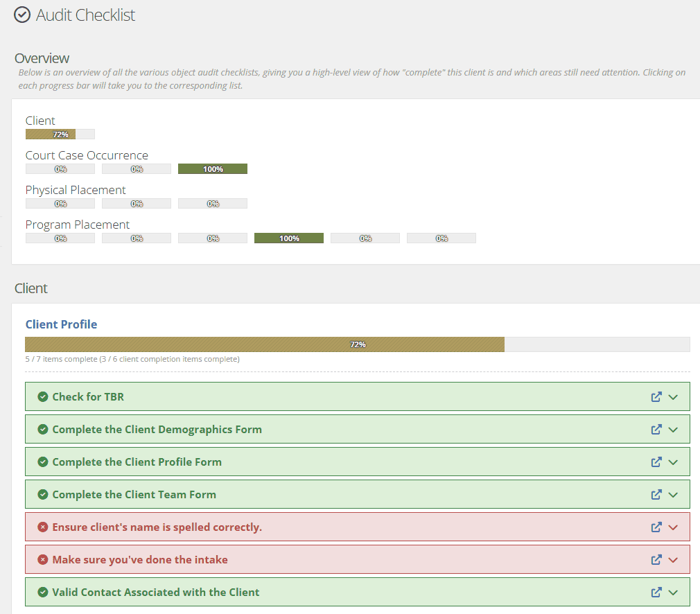The image size is (700, 614).
Task: Click the Program Placement 100% progress bar
Action: [x=289, y=238]
